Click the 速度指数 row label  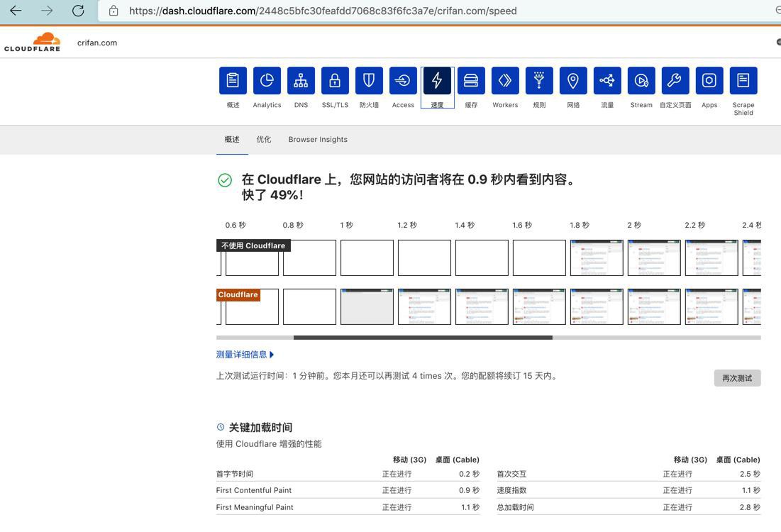(511, 490)
